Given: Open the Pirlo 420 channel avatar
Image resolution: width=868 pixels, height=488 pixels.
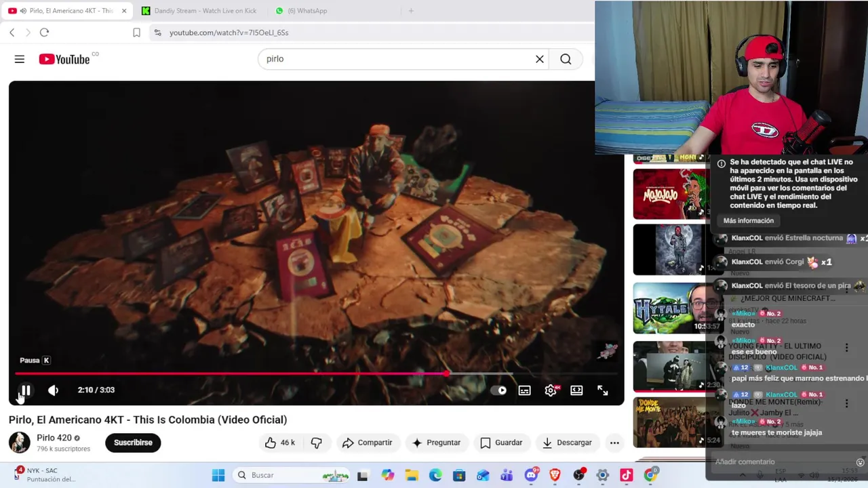Looking at the screenshot, I should (x=19, y=443).
